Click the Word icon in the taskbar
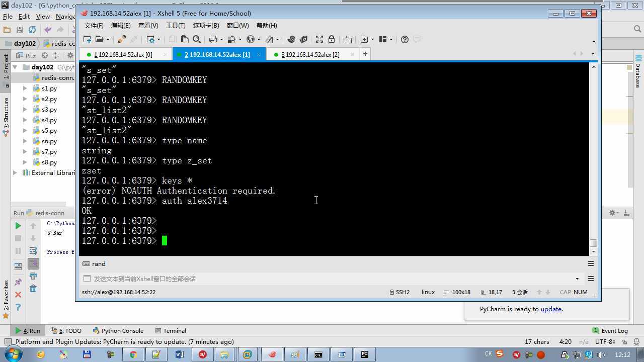 pyautogui.click(x=179, y=354)
